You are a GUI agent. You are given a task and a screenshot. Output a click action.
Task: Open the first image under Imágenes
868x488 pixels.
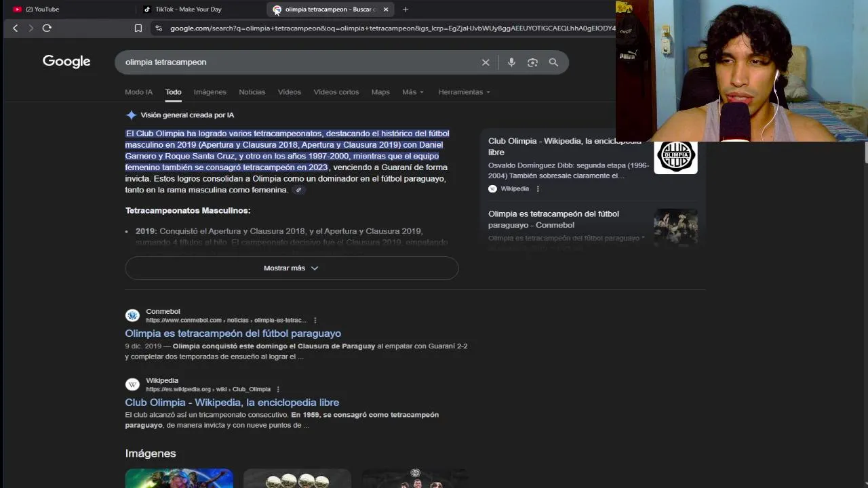(179, 478)
